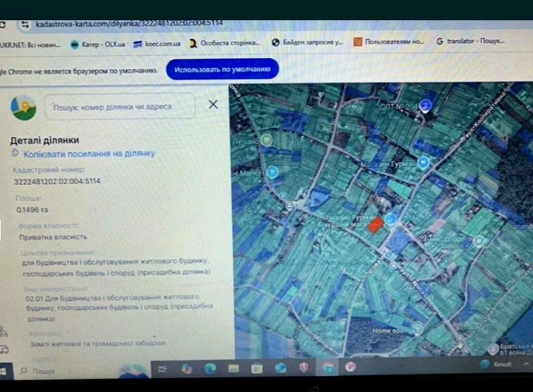Click the Магазин Гурман pin near Кооперативна street
Image resolution: width=533 pixels, height=392 pixels.
pos(423,163)
